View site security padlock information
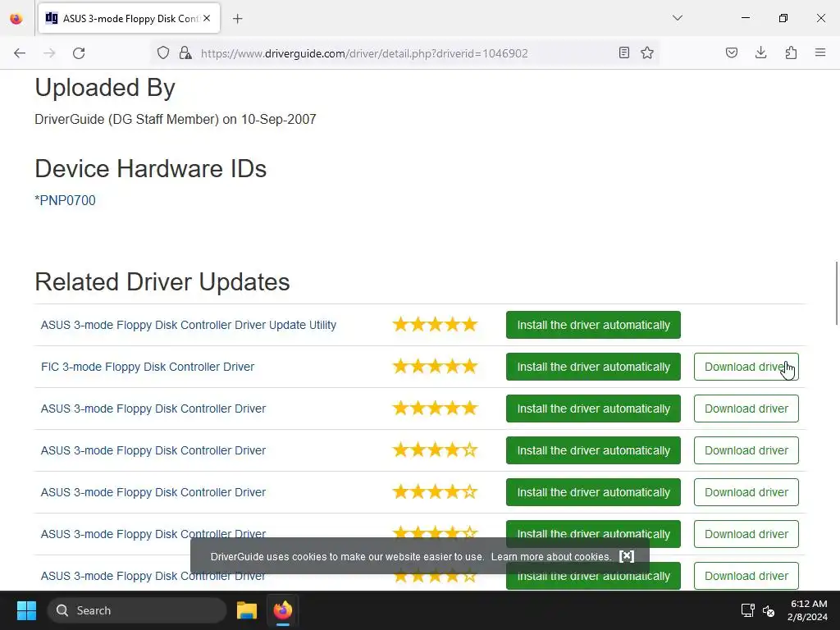 click(185, 52)
